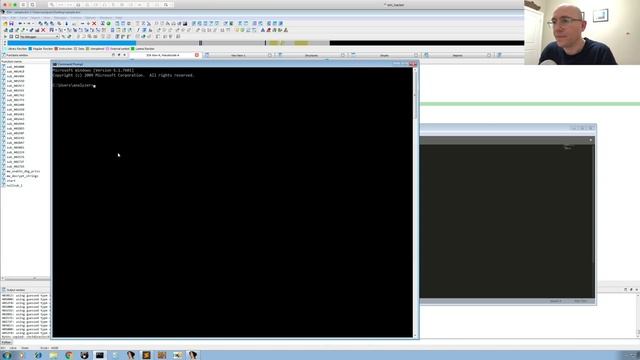
Task: Open the Edit menu in IDA
Action: pos(13,18)
